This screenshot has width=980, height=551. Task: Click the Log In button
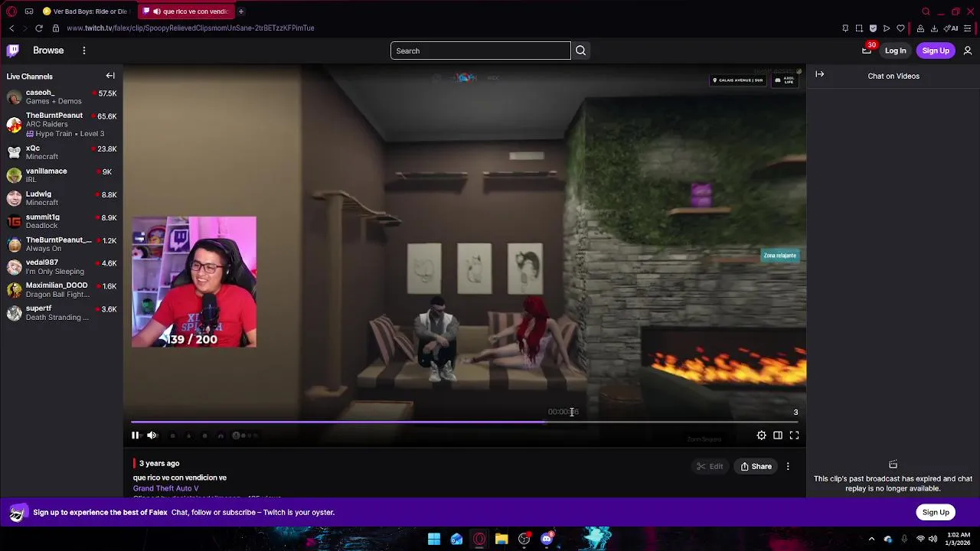(895, 51)
